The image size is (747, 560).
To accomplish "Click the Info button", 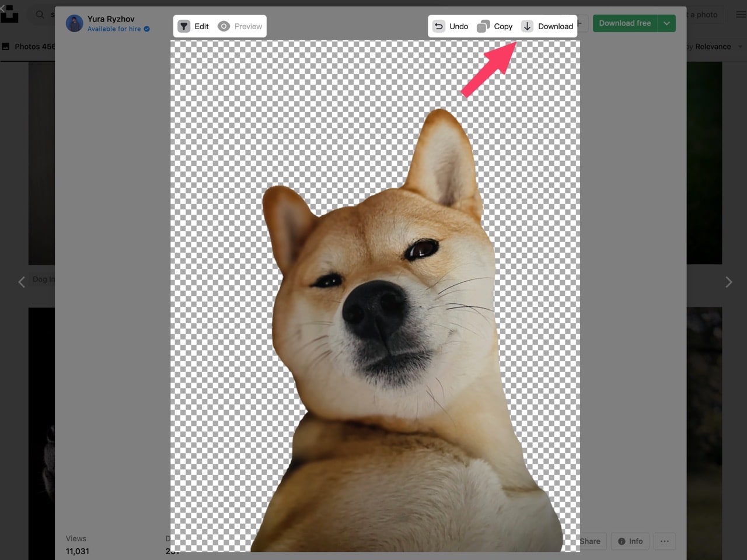I will 630,541.
